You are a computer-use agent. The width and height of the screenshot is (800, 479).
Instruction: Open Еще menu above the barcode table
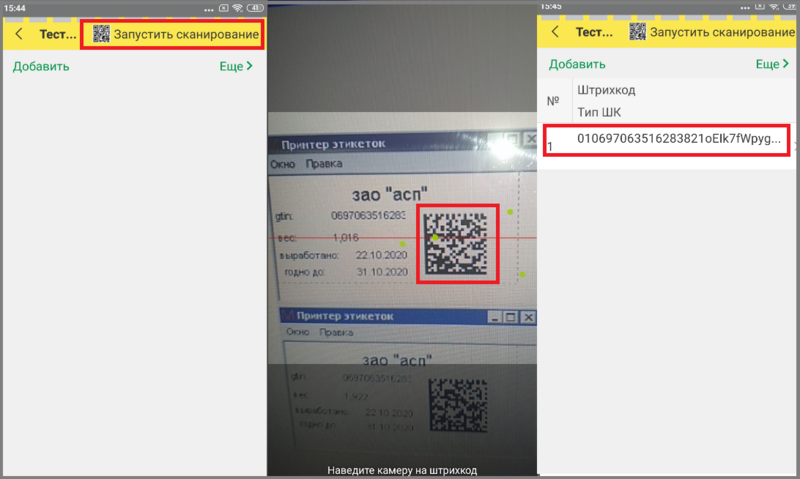click(772, 64)
